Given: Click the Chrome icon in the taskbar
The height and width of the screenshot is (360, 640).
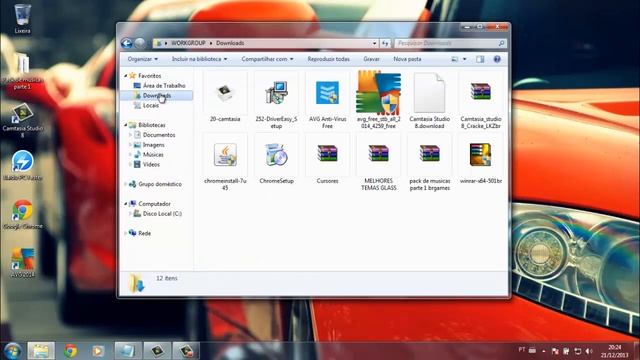Looking at the screenshot, I should point(70,351).
